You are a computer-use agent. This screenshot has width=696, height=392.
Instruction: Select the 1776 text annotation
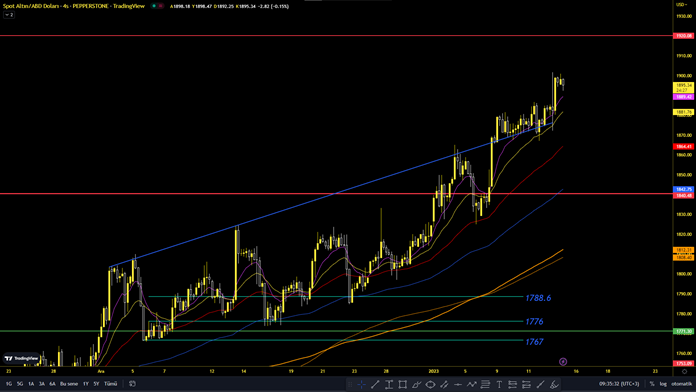[534, 321]
